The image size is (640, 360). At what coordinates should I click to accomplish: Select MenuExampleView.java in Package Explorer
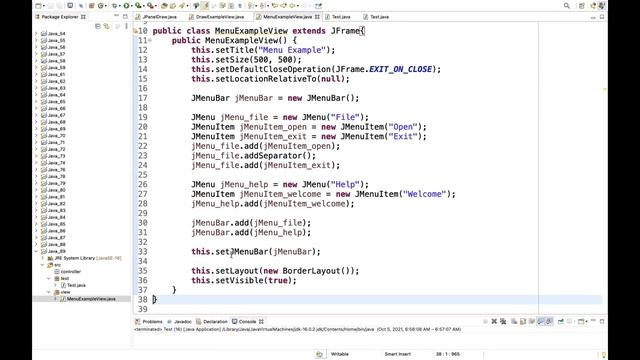point(91,299)
